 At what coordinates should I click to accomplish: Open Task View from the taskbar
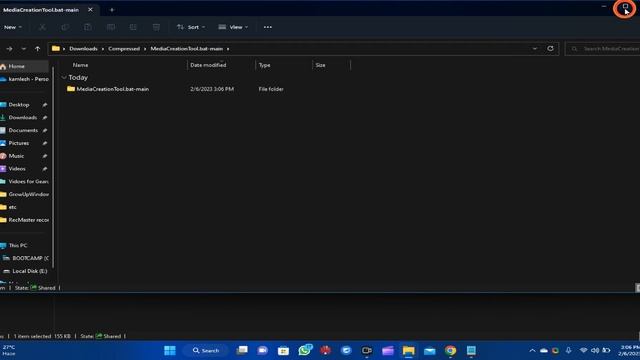tap(242, 350)
